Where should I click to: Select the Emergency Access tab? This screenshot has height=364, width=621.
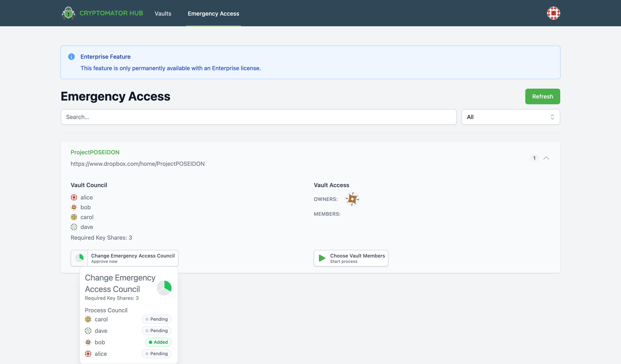[213, 13]
